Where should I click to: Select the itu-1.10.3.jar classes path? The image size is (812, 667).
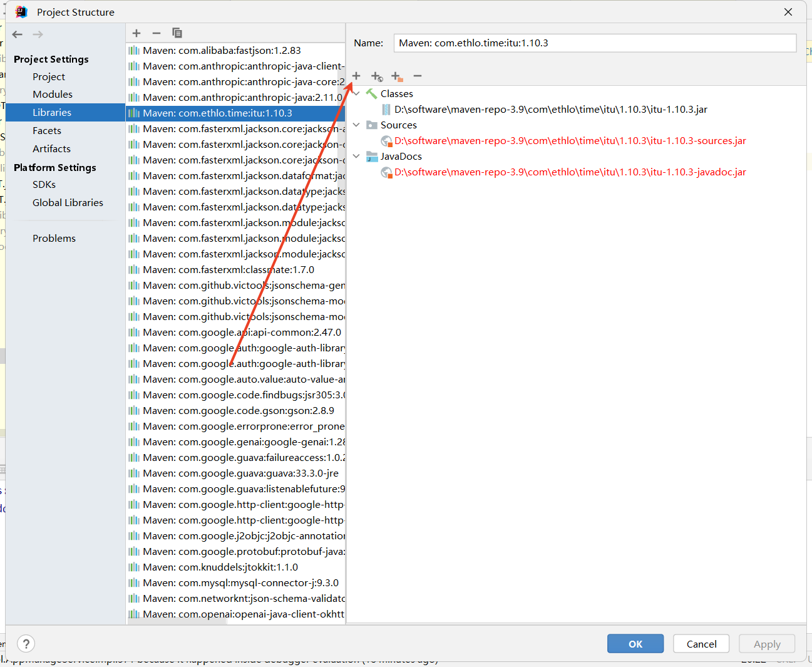(x=550, y=109)
